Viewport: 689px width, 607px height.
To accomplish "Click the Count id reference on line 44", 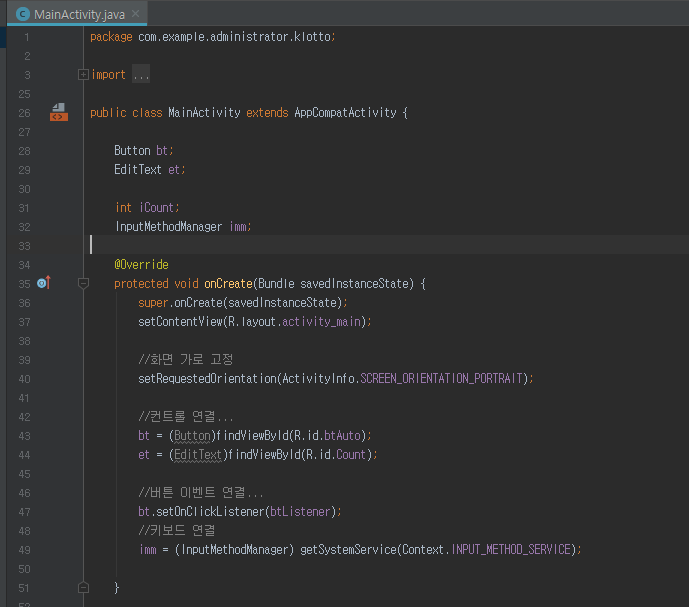I will point(351,454).
